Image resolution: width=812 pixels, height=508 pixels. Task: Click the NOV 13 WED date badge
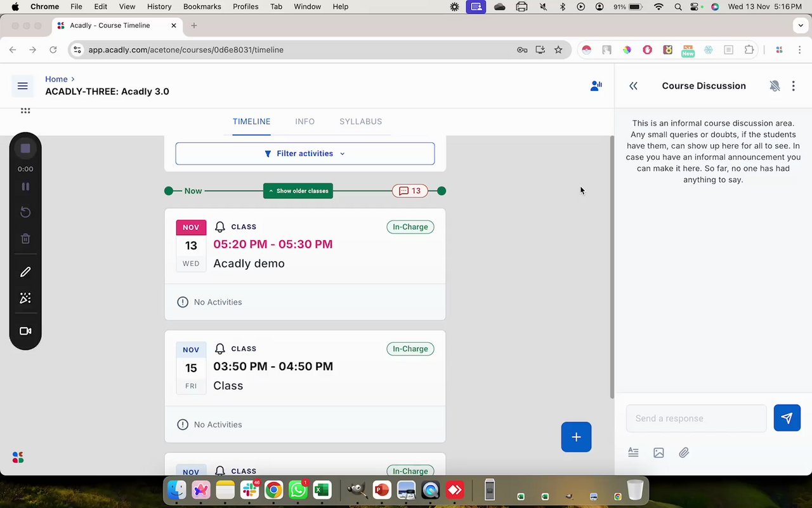tap(191, 245)
